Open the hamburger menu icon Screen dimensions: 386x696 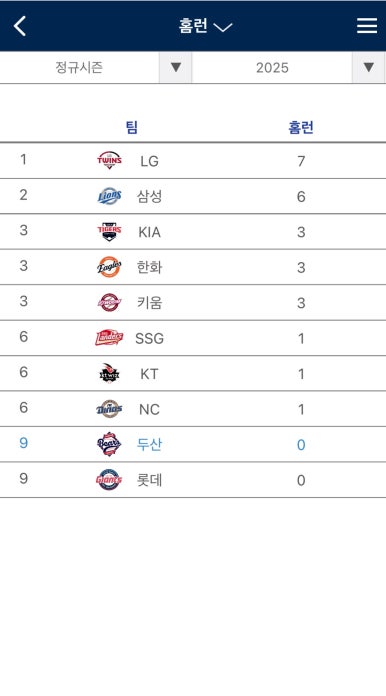point(367,26)
